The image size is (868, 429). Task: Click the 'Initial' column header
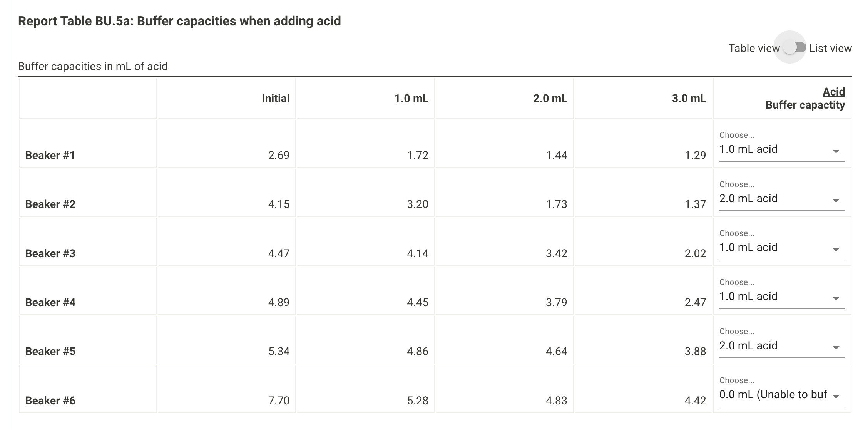click(x=276, y=99)
